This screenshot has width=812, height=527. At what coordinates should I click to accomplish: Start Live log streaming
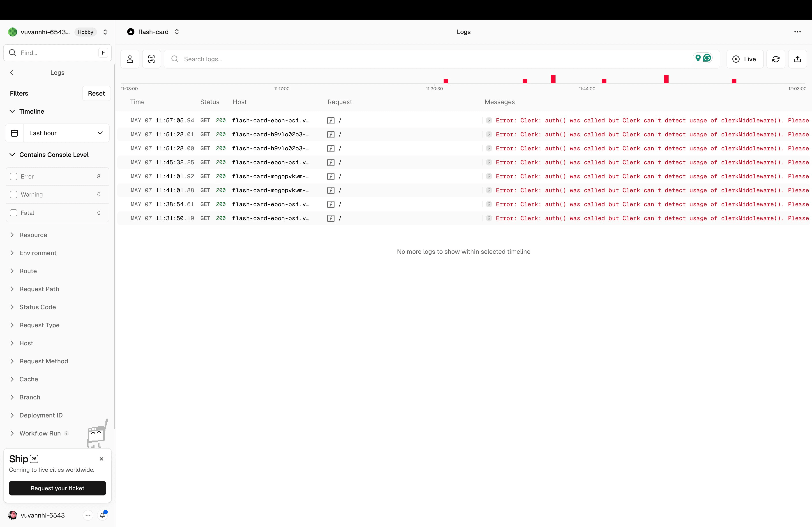point(745,59)
